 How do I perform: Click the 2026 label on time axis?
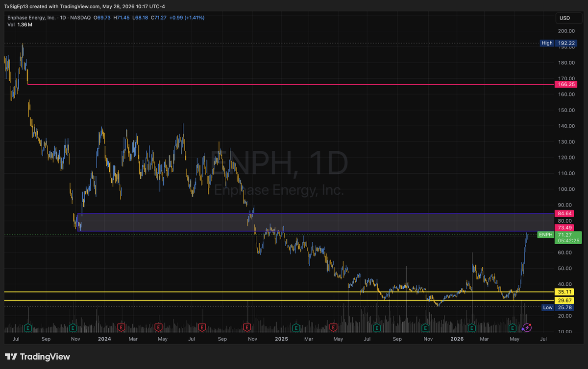click(457, 339)
